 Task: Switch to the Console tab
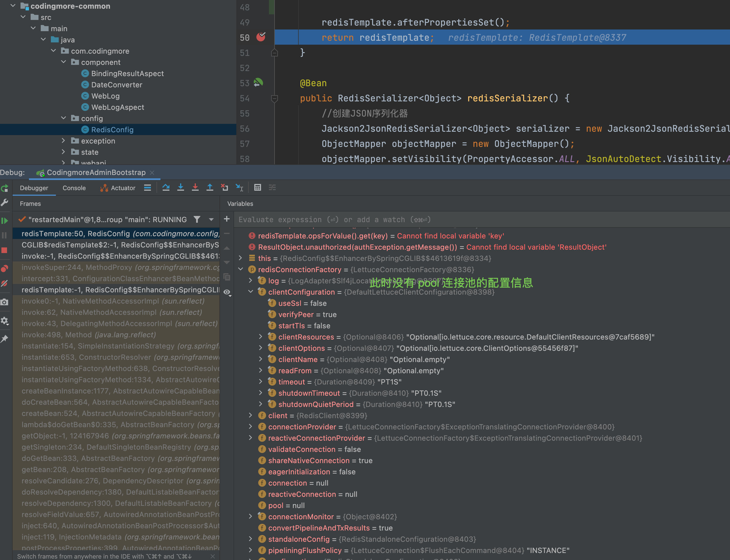(x=74, y=188)
